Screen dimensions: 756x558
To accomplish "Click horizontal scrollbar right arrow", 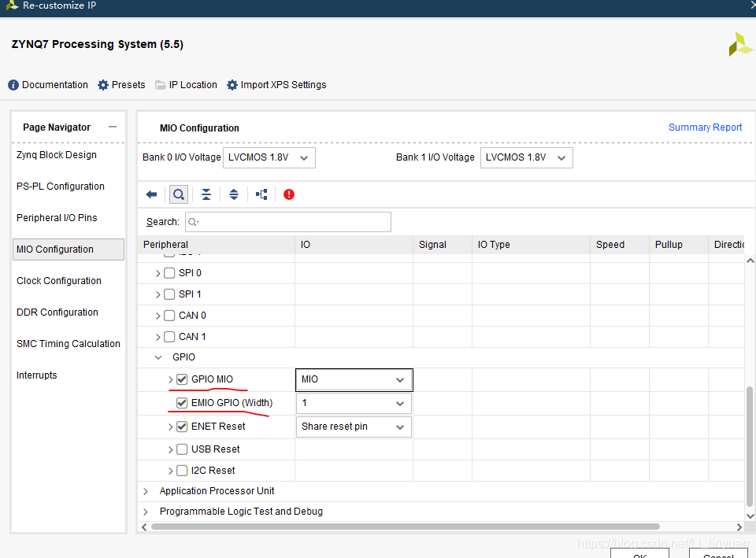I will pyautogui.click(x=739, y=527).
